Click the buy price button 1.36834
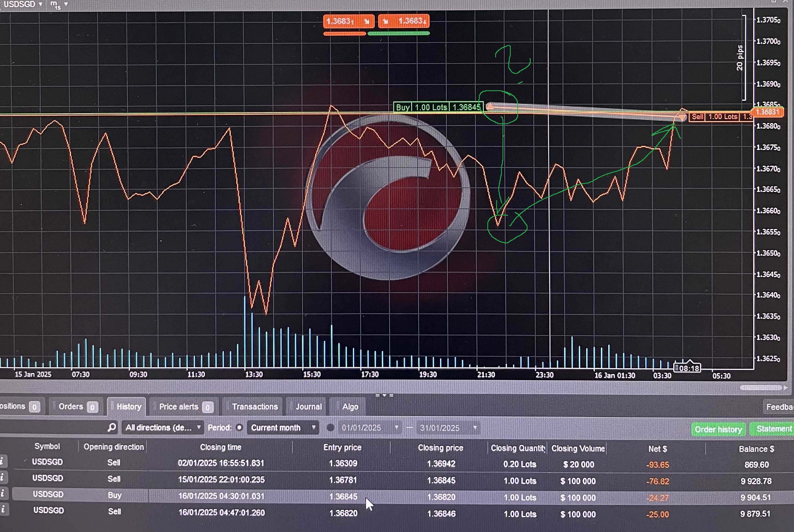This screenshot has height=532, width=794. [404, 21]
